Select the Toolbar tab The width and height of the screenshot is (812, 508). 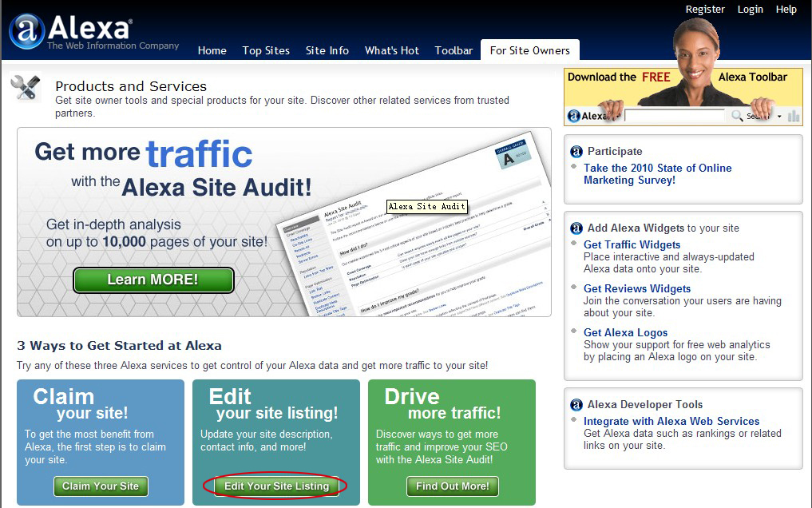(x=454, y=50)
